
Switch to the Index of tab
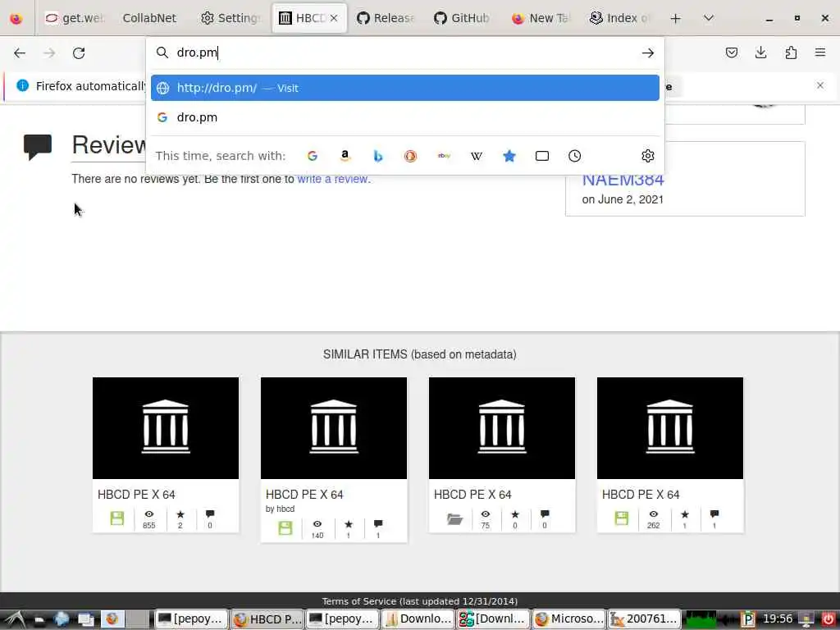(x=619, y=18)
